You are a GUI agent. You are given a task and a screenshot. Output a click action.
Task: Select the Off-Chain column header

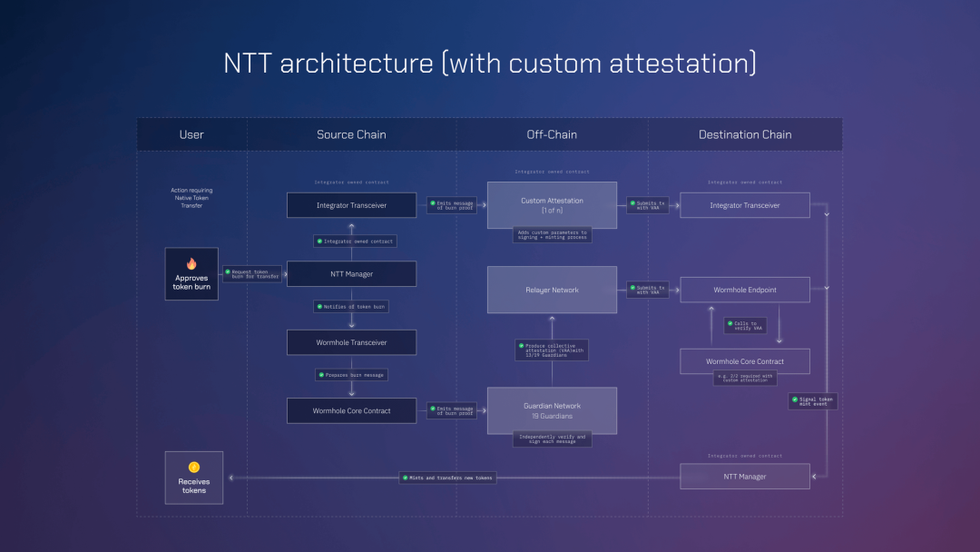pos(552,133)
